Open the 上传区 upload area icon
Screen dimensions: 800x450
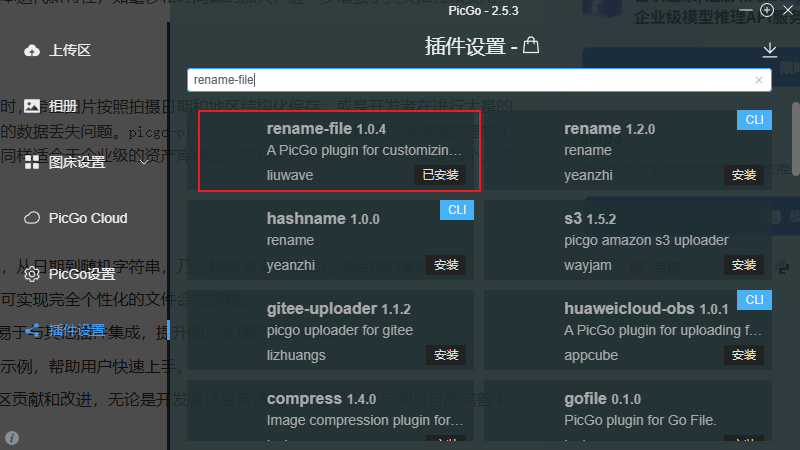tap(32, 50)
